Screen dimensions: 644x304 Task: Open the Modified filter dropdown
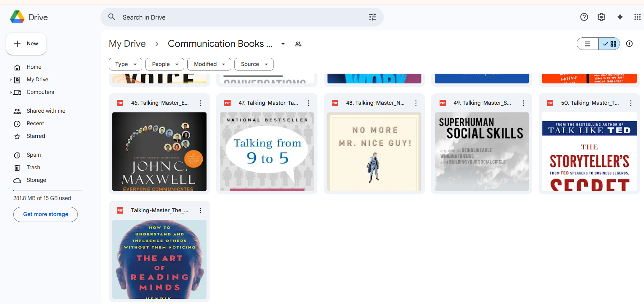pos(209,64)
